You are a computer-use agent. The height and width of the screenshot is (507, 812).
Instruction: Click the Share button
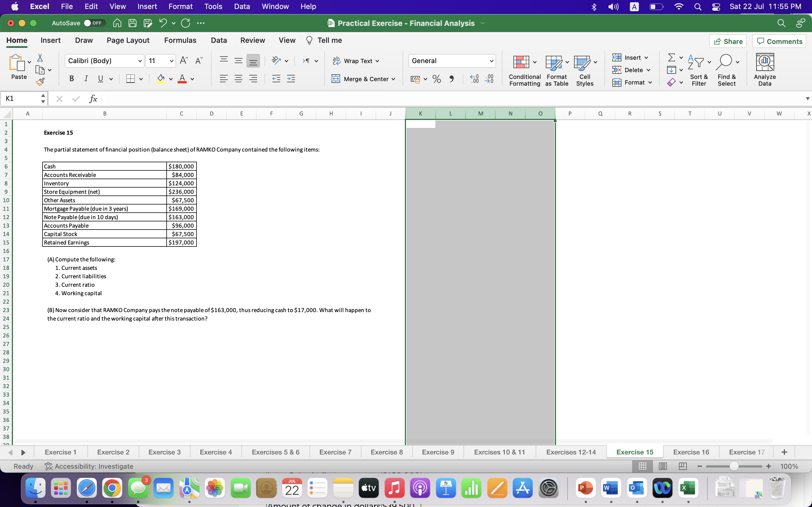coord(728,41)
